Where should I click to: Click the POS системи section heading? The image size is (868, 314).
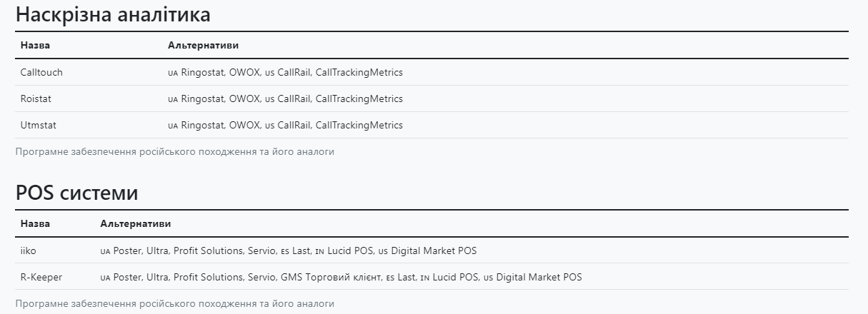(76, 193)
